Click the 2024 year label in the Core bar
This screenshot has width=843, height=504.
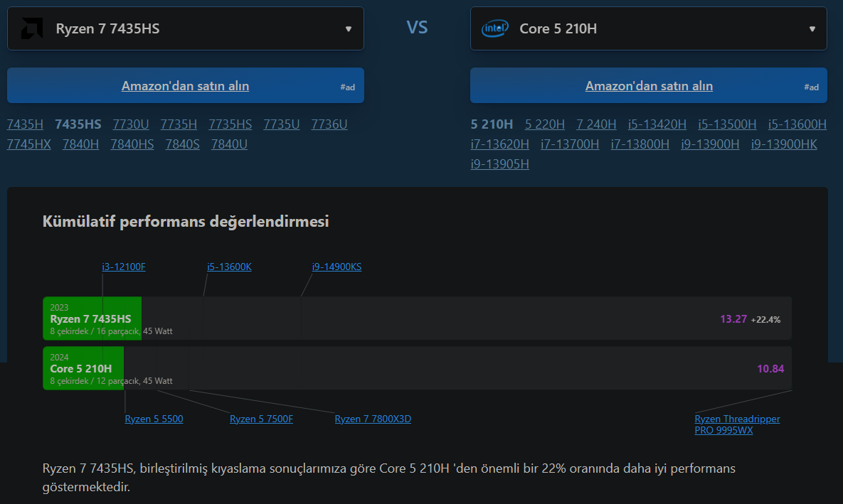point(59,358)
